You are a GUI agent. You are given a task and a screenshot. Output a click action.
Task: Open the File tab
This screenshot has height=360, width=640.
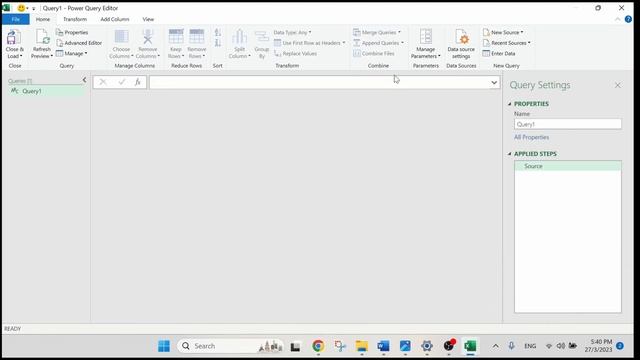point(16,19)
